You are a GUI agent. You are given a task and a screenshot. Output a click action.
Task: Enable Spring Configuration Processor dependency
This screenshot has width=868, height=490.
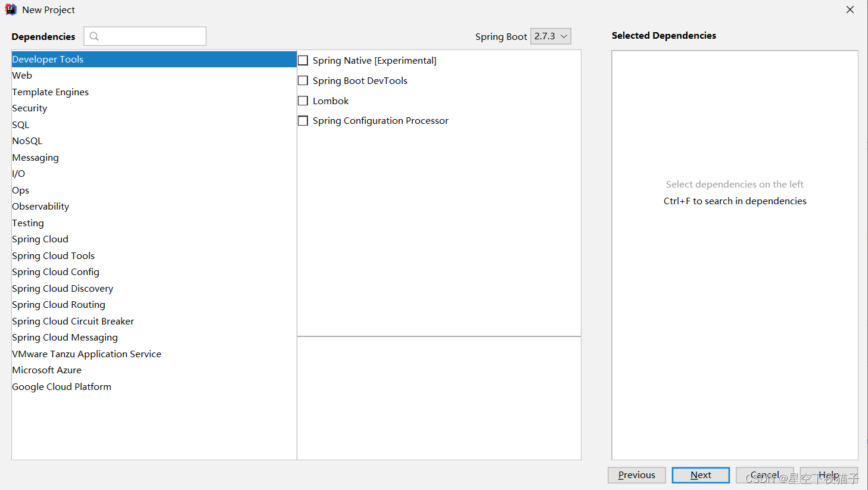303,121
